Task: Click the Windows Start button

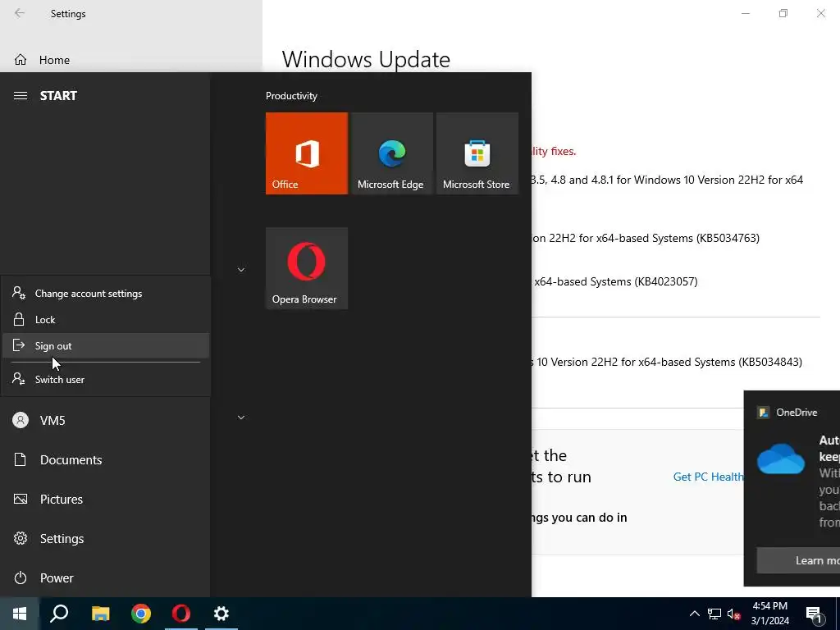Action: 20,614
